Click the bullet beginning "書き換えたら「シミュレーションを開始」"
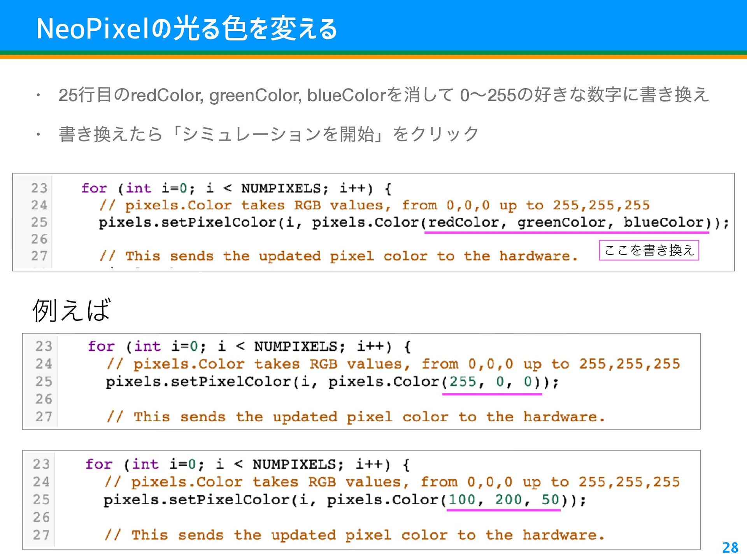This screenshot has height=560, width=747. click(x=269, y=134)
